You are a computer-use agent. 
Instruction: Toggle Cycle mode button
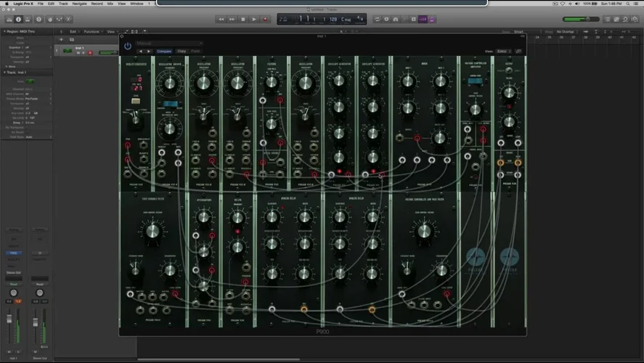[x=377, y=20]
